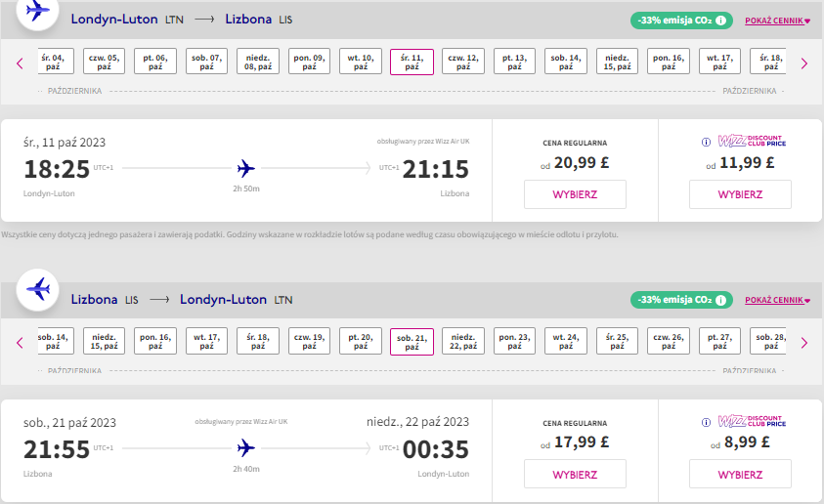Open CO2 info icon for Lizbona to Londyn-Luton
The width and height of the screenshot is (824, 504).
tap(721, 300)
